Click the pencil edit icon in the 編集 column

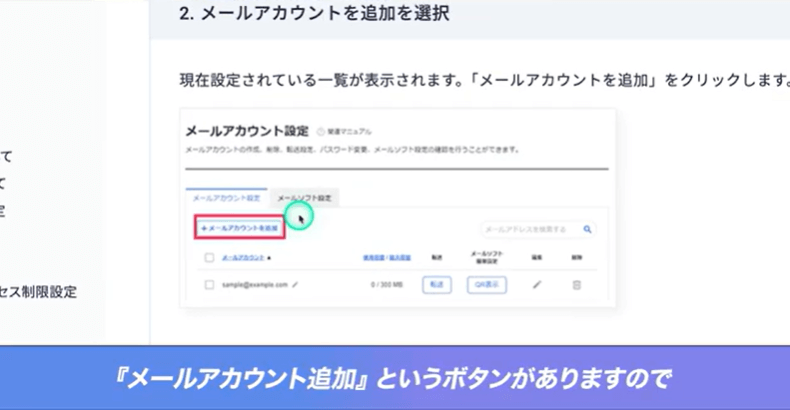click(537, 285)
